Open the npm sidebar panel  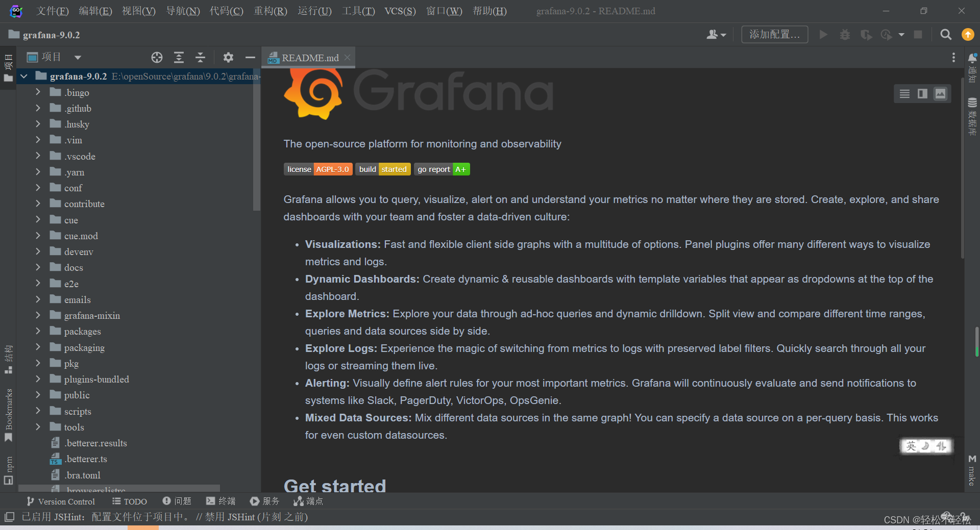[8, 470]
